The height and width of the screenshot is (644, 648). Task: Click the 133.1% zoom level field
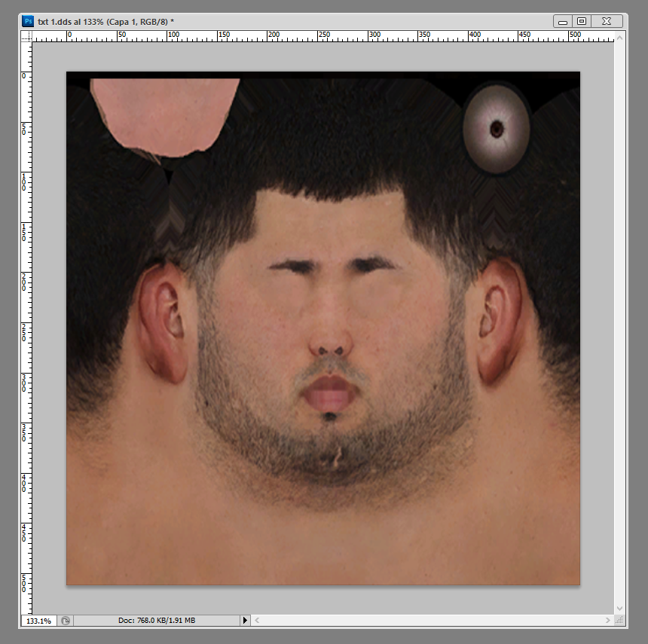click(39, 621)
